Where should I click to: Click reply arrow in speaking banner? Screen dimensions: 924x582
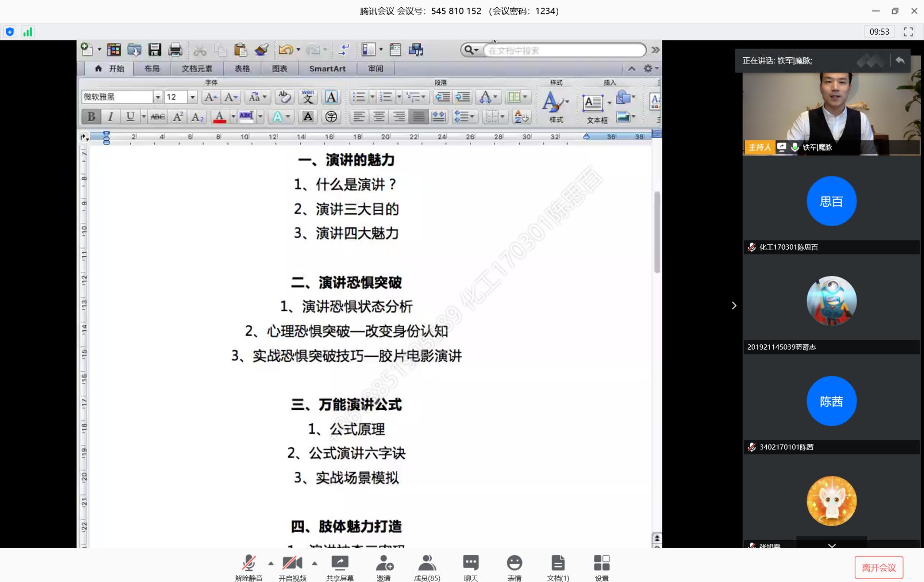coord(900,61)
